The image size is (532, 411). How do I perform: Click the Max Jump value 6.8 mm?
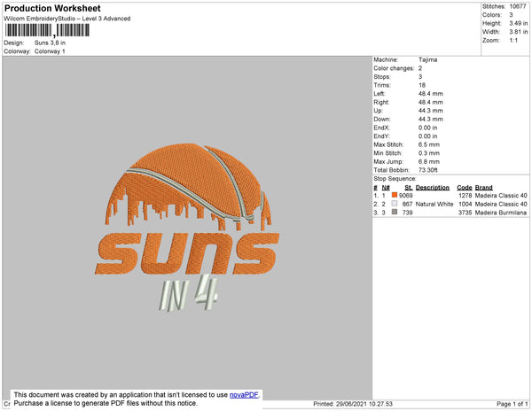429,161
